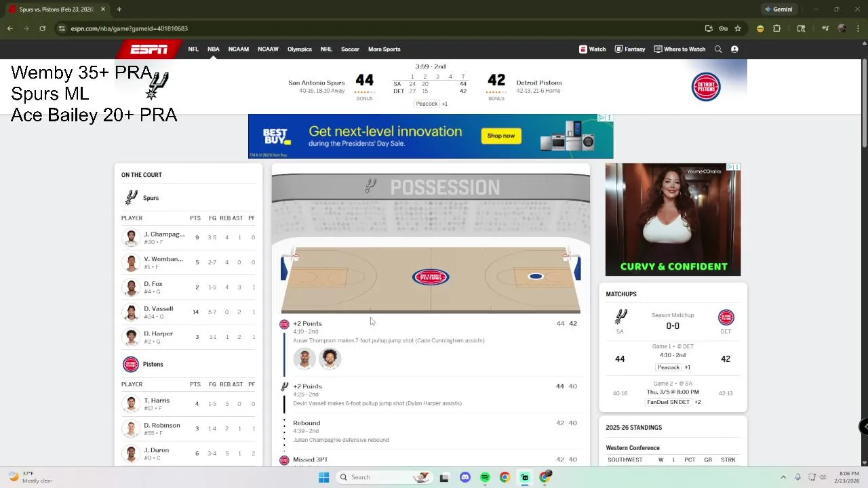The height and width of the screenshot is (488, 868).
Task: Open the password manager key icon
Action: [724, 28]
